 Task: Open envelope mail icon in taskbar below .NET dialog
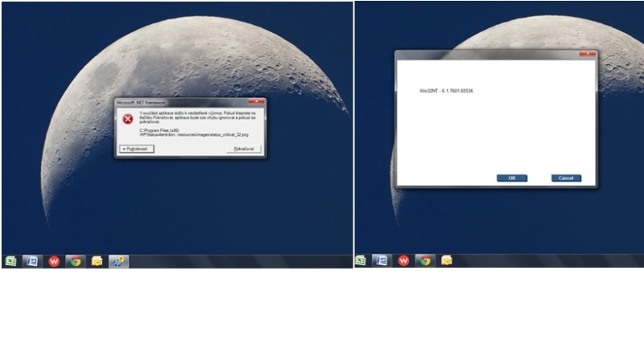click(97, 260)
